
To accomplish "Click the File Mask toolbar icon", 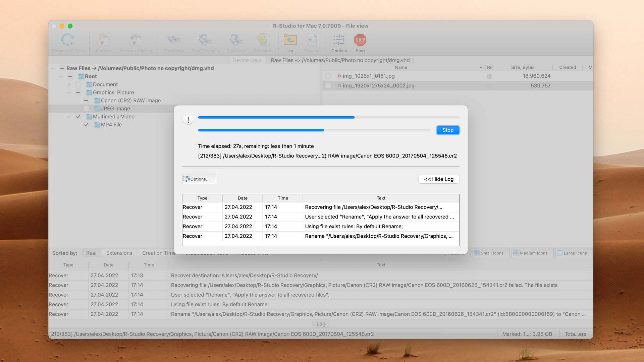I will [x=263, y=40].
